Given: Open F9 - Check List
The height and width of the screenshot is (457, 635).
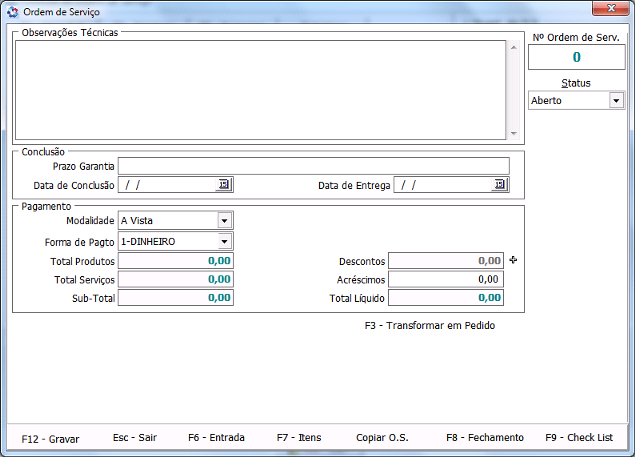Looking at the screenshot, I should [579, 438].
